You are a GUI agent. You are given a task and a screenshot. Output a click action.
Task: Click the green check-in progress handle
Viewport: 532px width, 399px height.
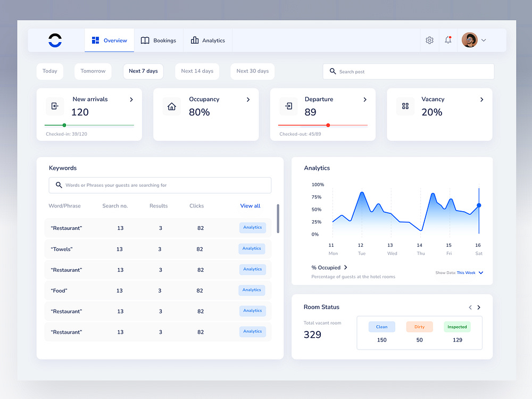[x=64, y=125]
